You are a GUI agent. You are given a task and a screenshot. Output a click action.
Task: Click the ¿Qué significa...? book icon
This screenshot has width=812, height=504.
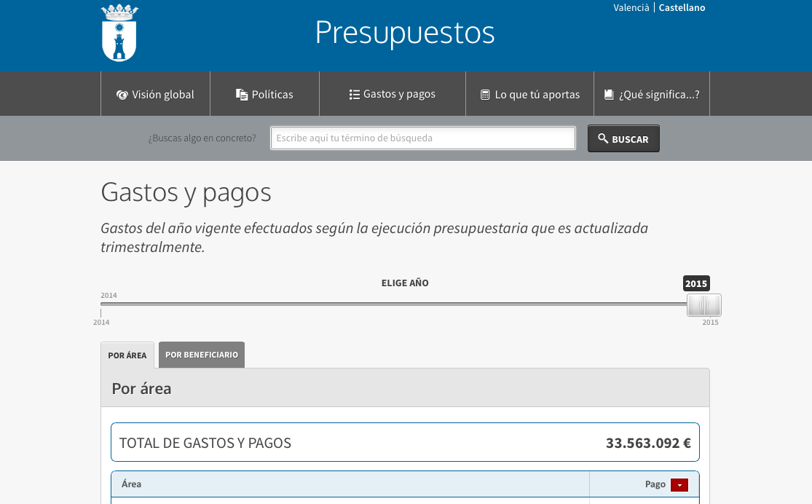[609, 95]
